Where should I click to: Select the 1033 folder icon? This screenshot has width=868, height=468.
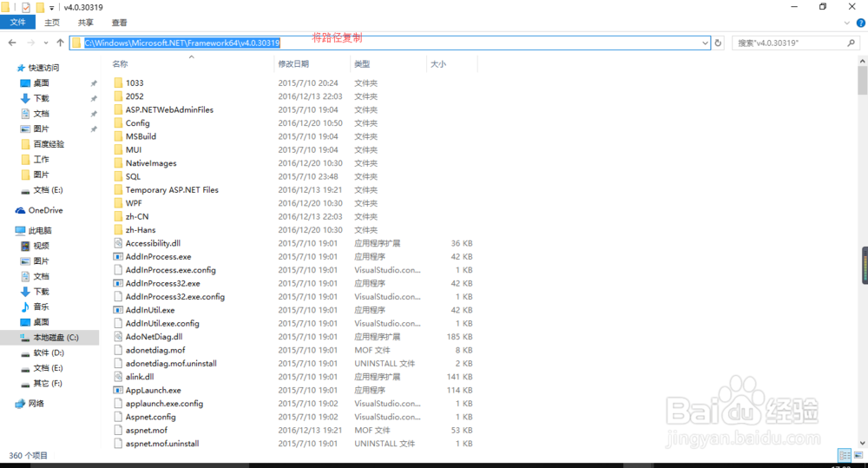118,83
